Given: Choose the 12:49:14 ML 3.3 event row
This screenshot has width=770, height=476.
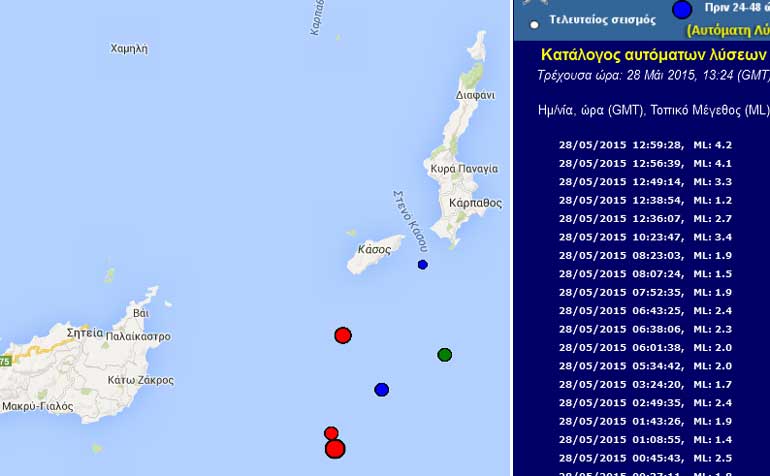Looking at the screenshot, I should pos(646,182).
